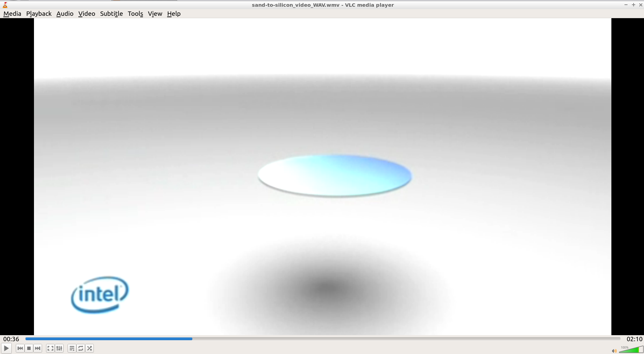Viewport: 644px width, 354px height.
Task: Expand the Audio menu
Action: point(65,13)
